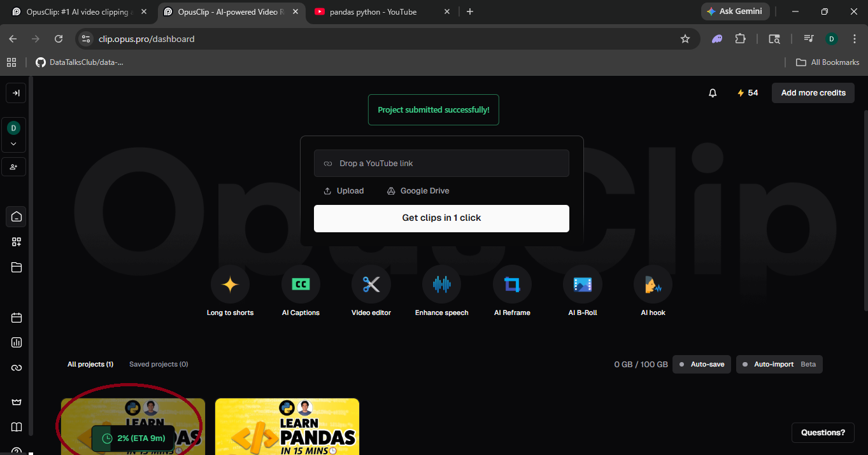Open the folder icon in left sidebar
Screen dimensions: 868x455
pos(17,267)
